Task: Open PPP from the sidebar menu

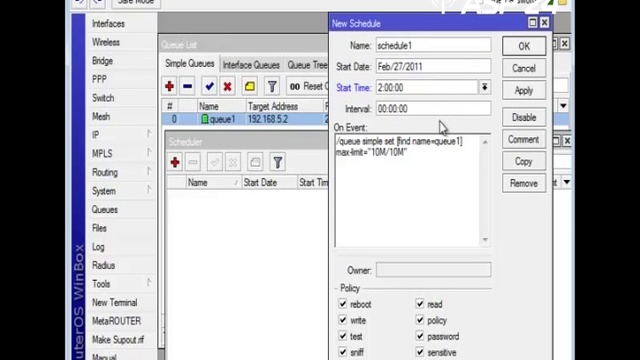Action: point(99,80)
